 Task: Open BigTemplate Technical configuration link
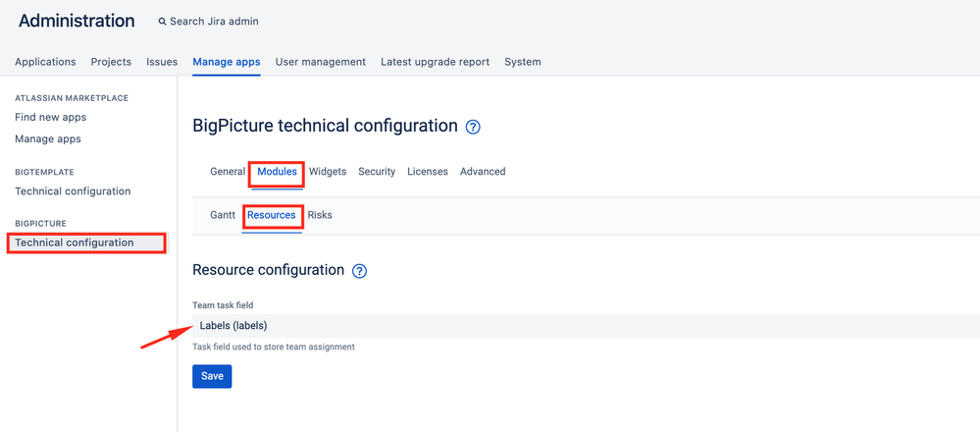tap(73, 190)
